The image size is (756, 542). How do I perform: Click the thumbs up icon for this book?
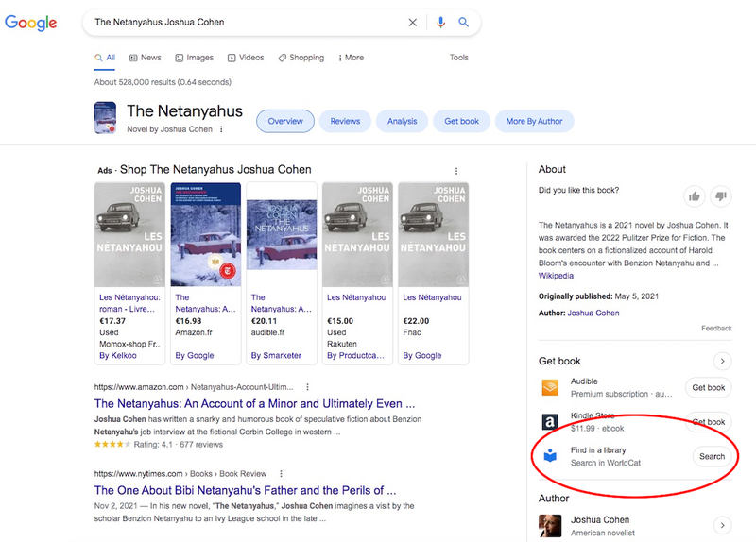coord(695,196)
